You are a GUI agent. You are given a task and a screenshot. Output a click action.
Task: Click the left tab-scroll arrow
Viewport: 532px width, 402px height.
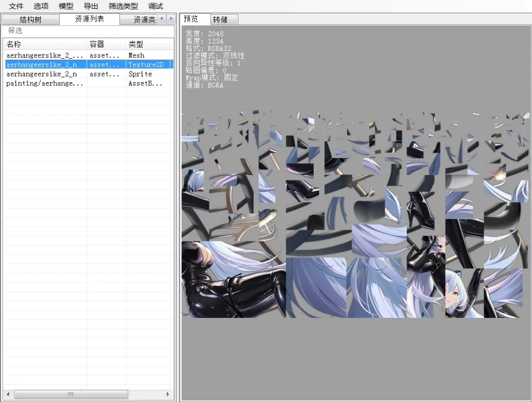(162, 19)
